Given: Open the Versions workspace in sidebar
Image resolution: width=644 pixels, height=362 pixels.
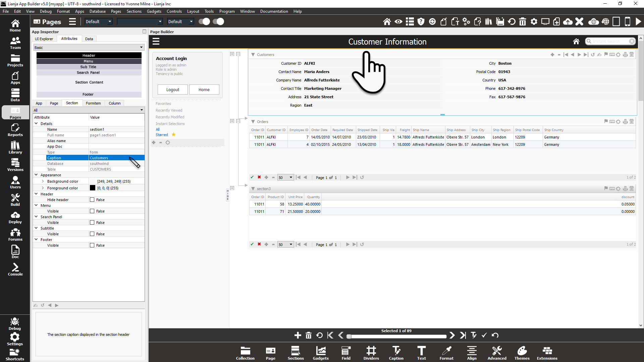Looking at the screenshot, I should pyautogui.click(x=15, y=165).
